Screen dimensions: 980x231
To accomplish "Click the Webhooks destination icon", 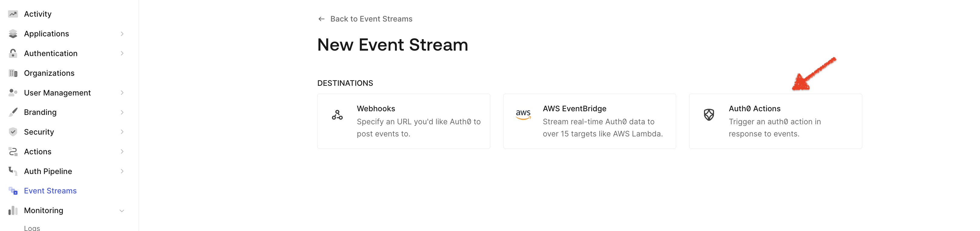I will tap(337, 115).
